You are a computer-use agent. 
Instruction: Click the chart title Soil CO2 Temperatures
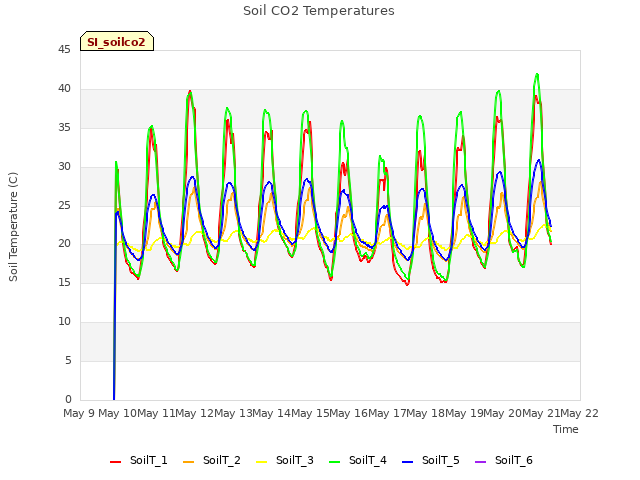point(319,11)
